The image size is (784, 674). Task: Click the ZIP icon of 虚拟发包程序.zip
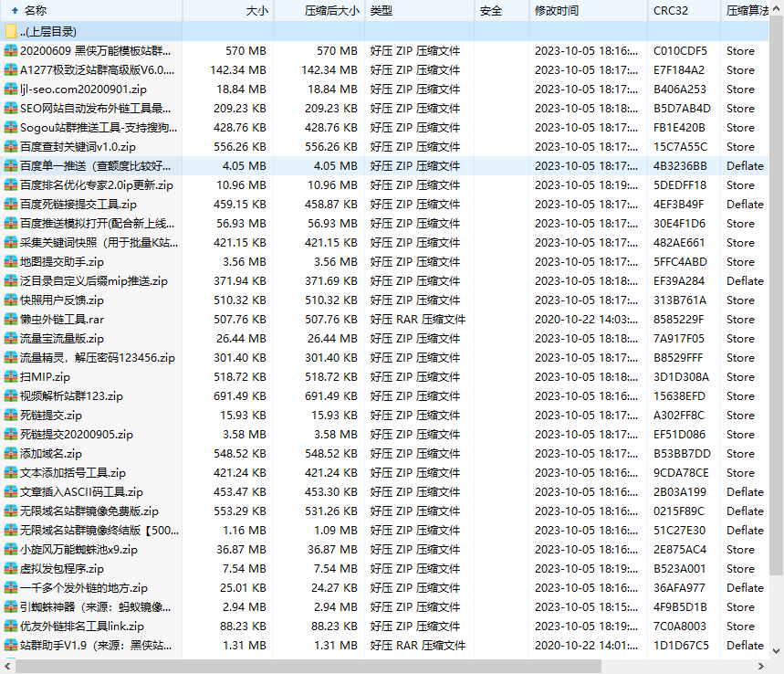click(13, 569)
